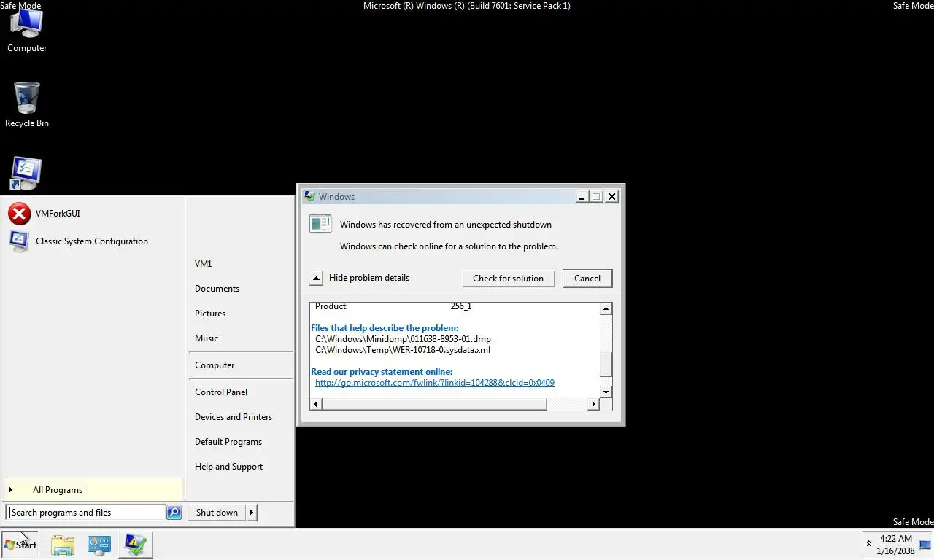Open the network computers taskbar icon
The height and width of the screenshot is (560, 934).
pyautogui.click(x=99, y=545)
